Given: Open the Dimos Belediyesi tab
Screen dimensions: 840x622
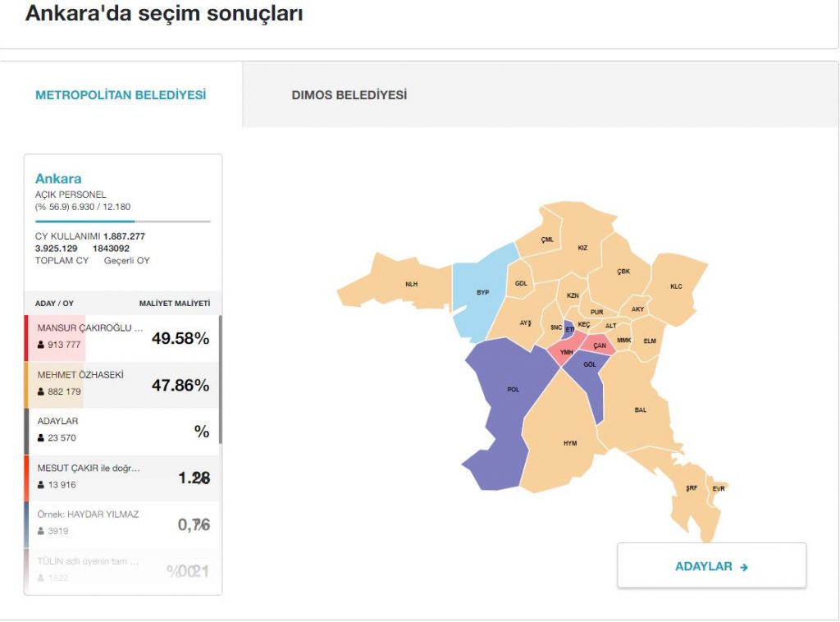Looking at the screenshot, I should click(349, 95).
